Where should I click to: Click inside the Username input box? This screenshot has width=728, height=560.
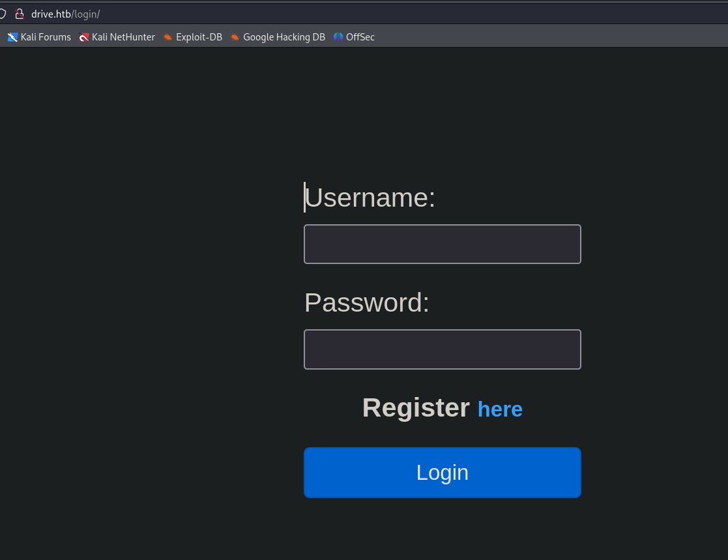442,244
